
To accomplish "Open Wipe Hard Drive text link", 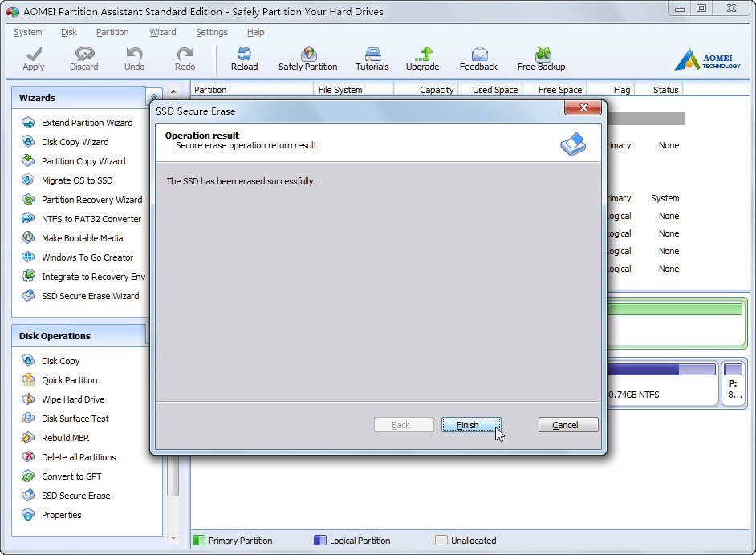I will 73,399.
